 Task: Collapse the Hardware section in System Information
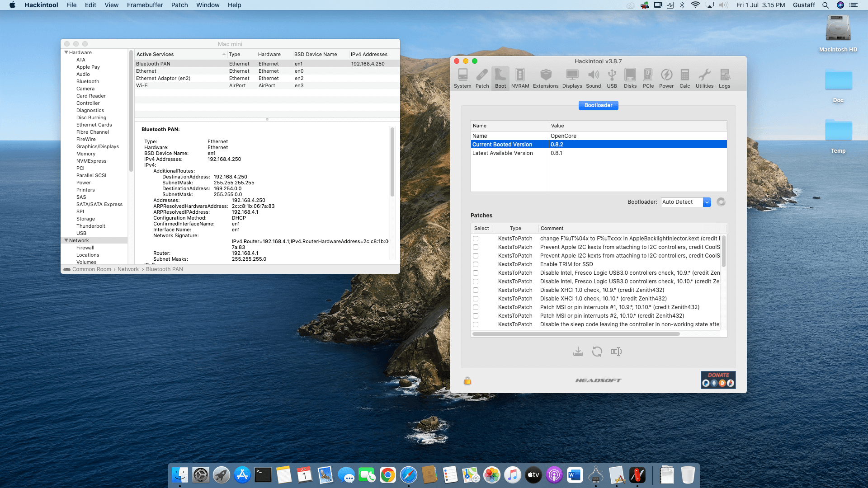click(66, 52)
